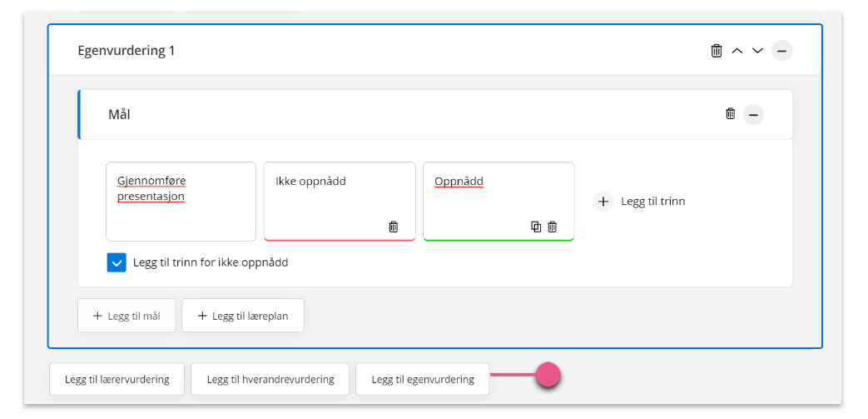868x419 pixels.
Task: Edit the Ikke oppnådd text box
Action: point(340,202)
